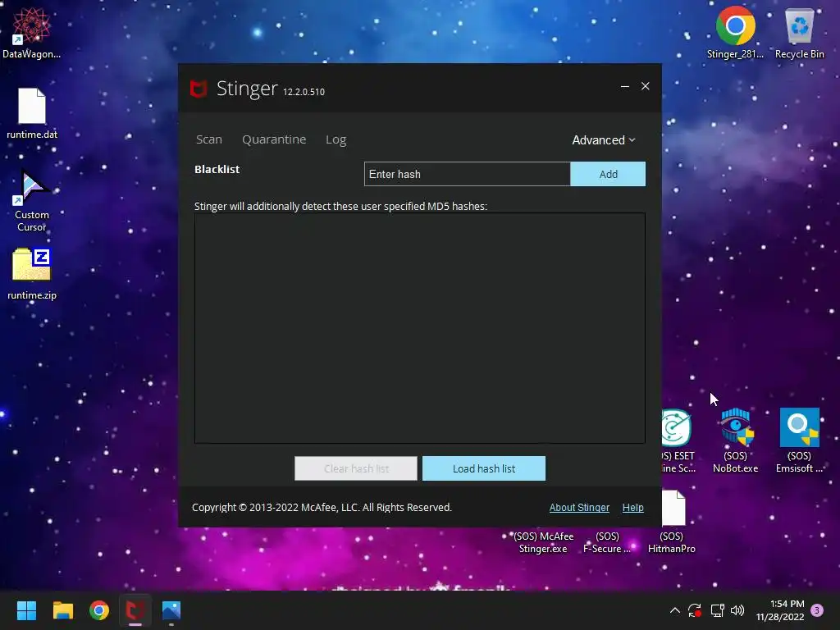Show hidden system tray icons chevron
Viewport: 840px width, 630px height.
pyautogui.click(x=675, y=610)
